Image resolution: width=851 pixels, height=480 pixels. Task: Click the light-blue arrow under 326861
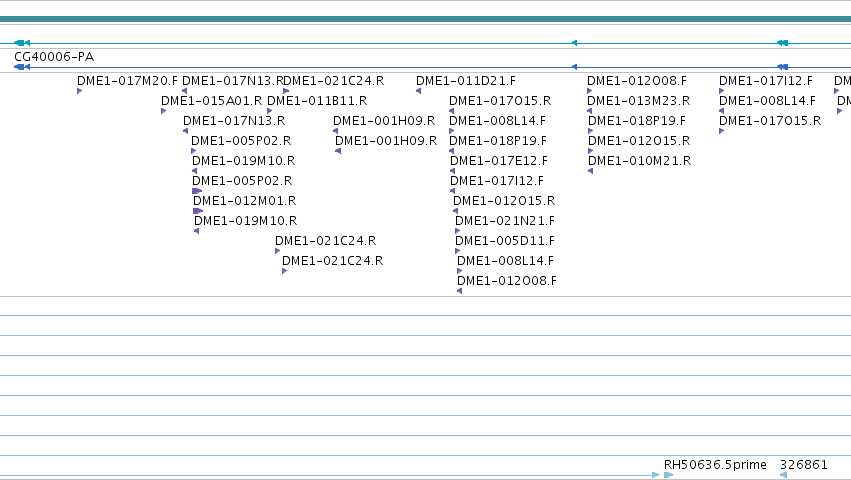point(783,475)
